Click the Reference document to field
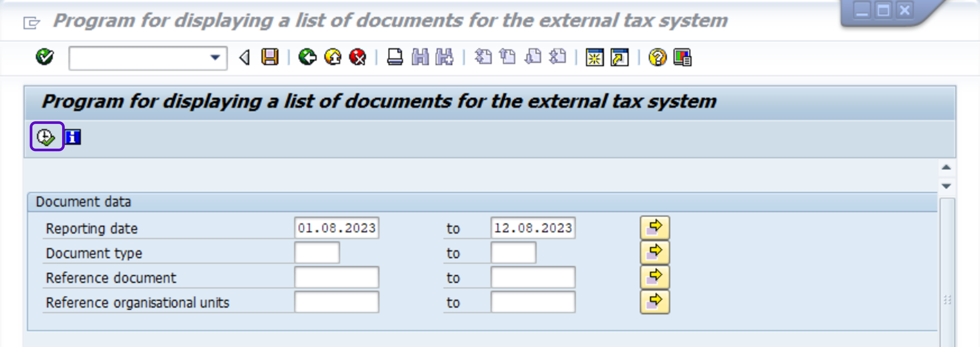 point(533,277)
